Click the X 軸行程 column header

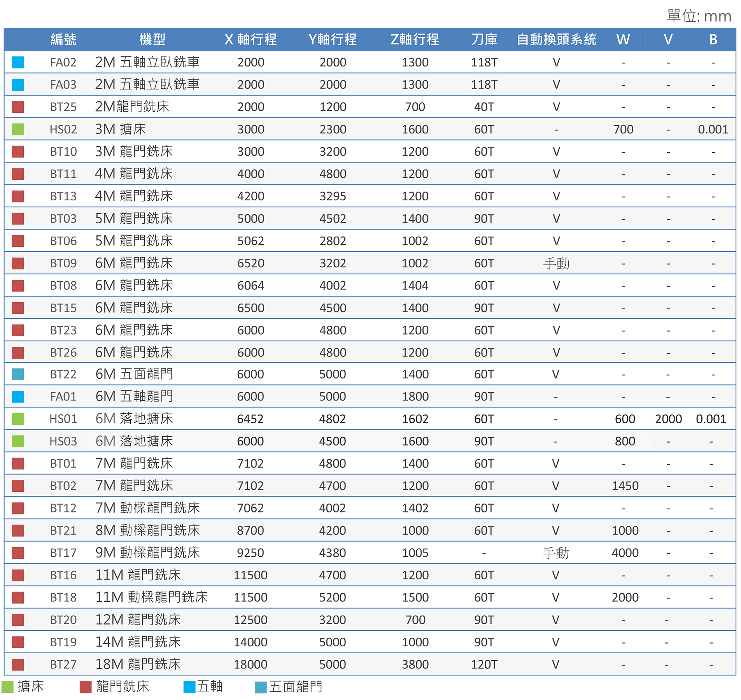click(x=251, y=39)
